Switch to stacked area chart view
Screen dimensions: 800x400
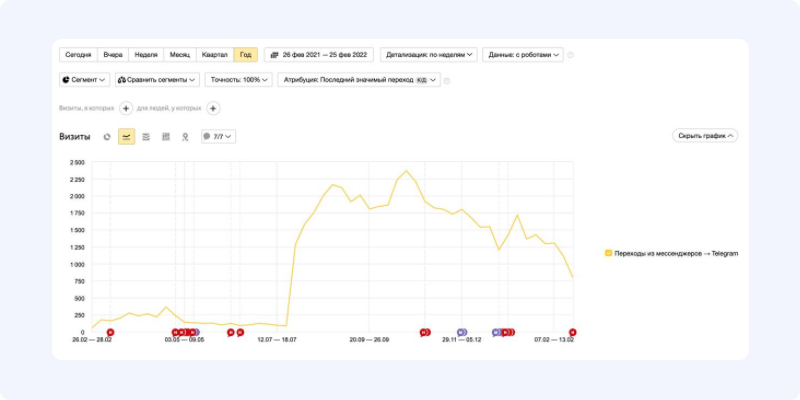point(146,137)
